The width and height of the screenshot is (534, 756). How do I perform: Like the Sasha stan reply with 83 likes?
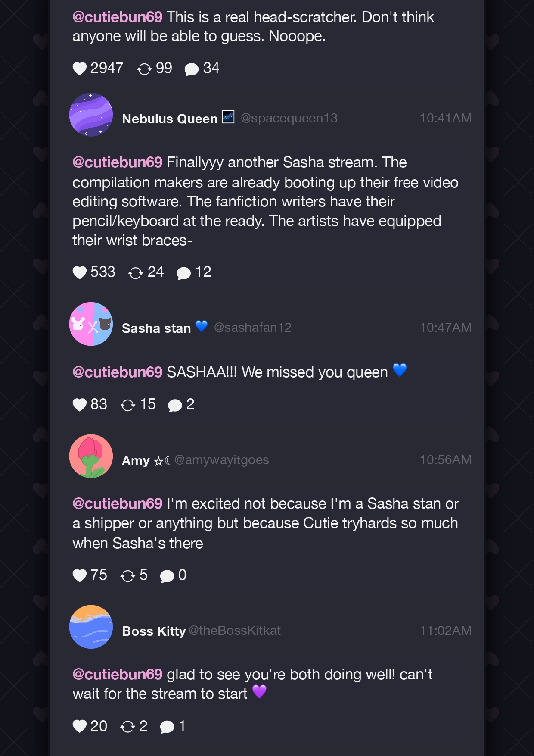(80, 405)
